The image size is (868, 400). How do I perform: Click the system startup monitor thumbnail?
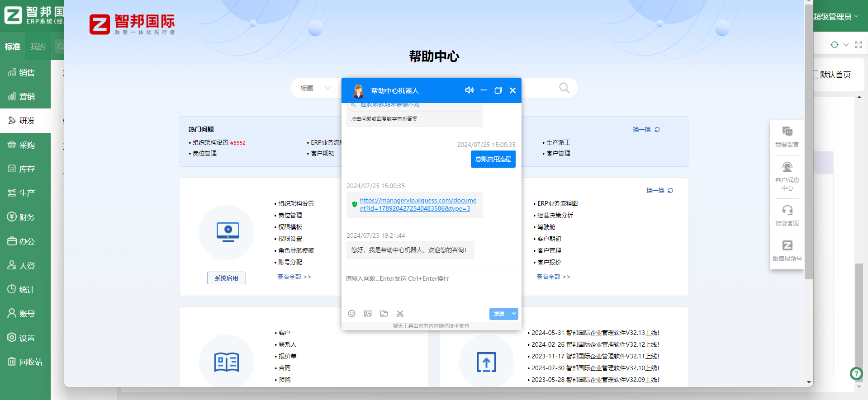click(227, 233)
